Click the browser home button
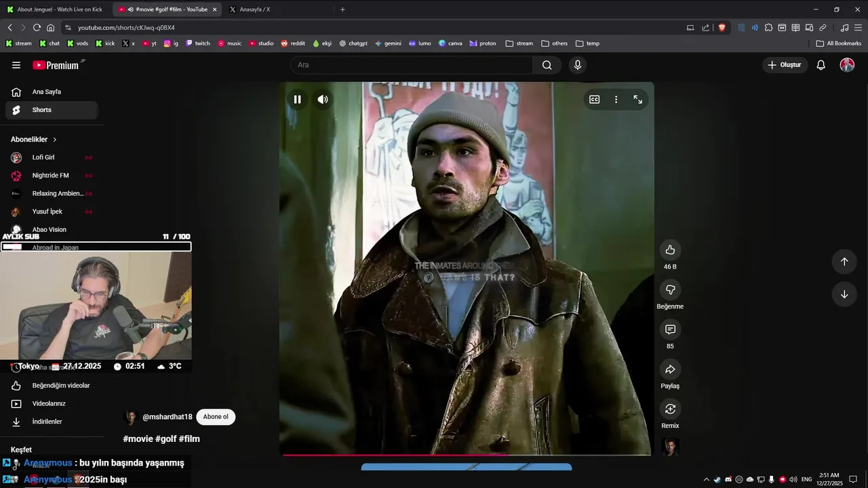 point(50,28)
